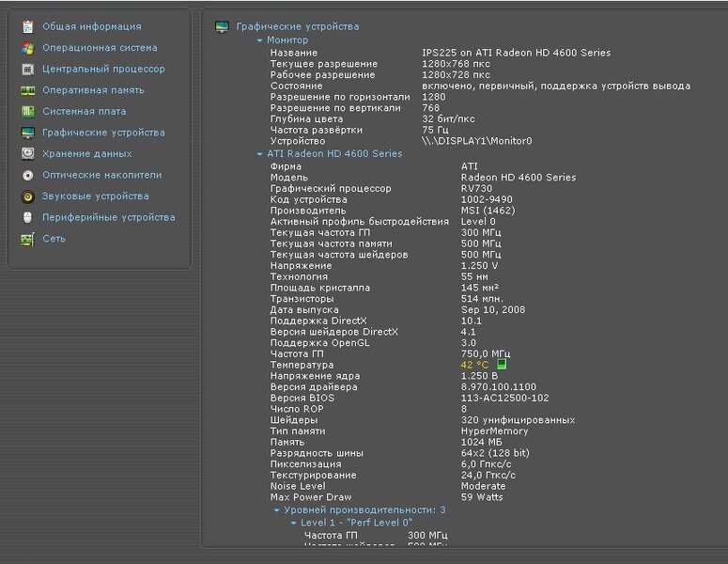728x564 pixels.
Task: Select the memory type HyperMemory value
Action: pos(494,431)
